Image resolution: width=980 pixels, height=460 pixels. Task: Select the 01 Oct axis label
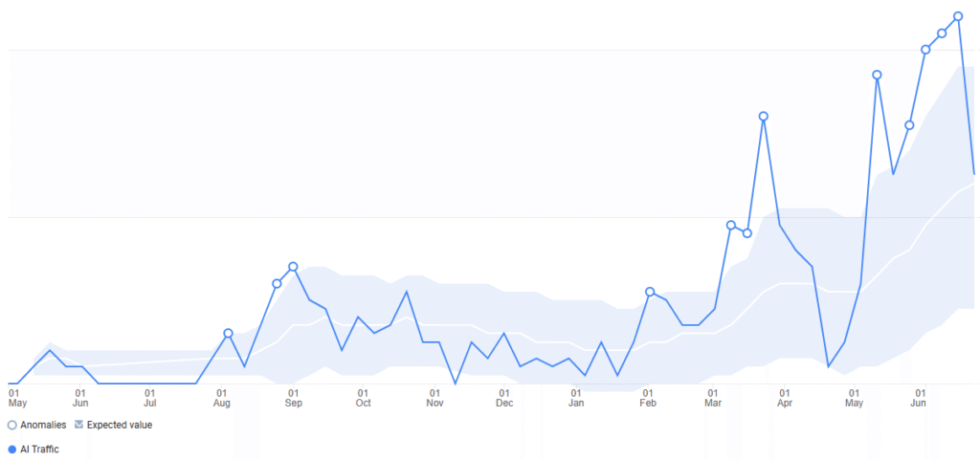point(363,398)
